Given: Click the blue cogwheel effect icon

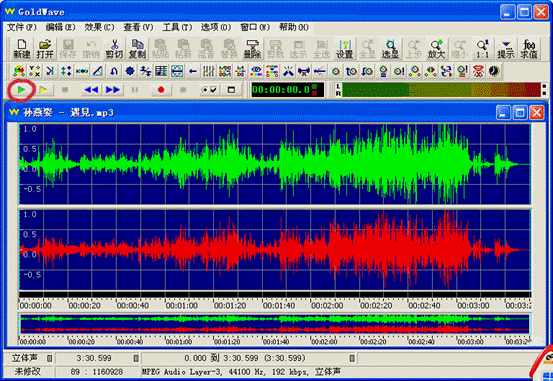Looking at the screenshot, I should pos(130,71).
